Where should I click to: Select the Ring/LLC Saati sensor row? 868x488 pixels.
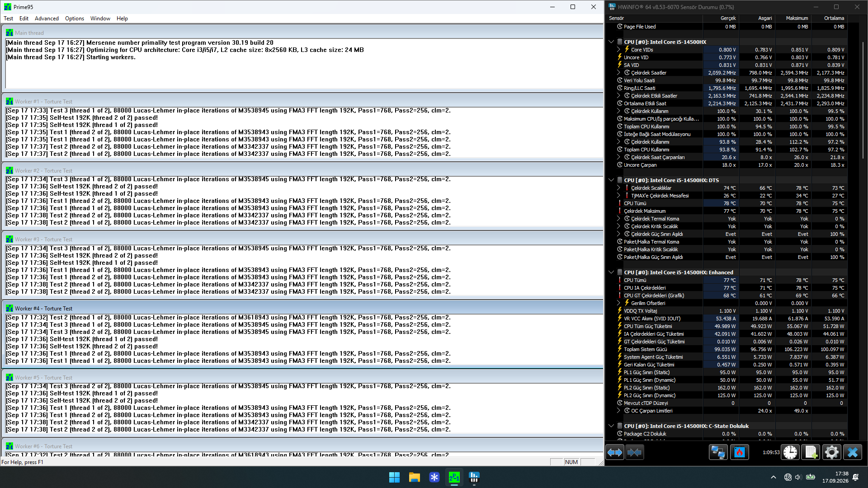(x=726, y=88)
